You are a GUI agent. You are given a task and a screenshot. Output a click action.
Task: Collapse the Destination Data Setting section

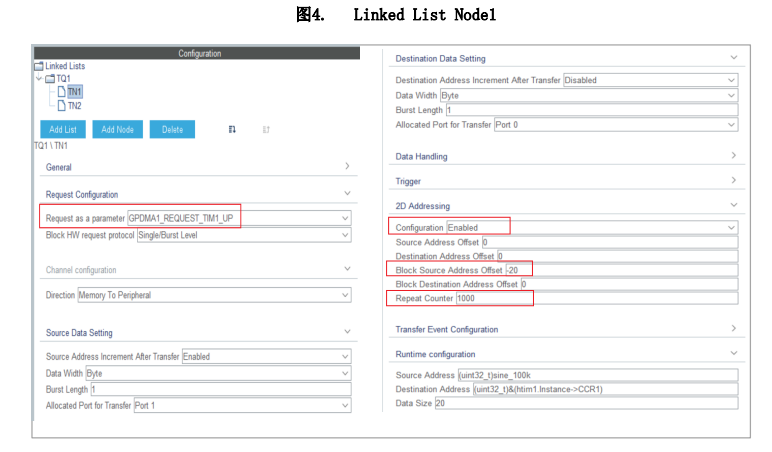[734, 58]
